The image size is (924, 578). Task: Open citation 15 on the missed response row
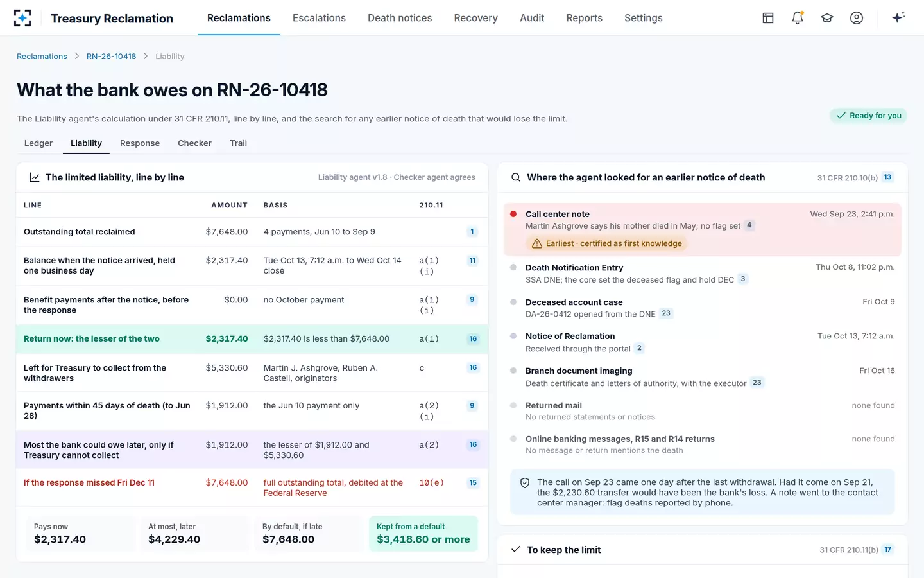[473, 483]
